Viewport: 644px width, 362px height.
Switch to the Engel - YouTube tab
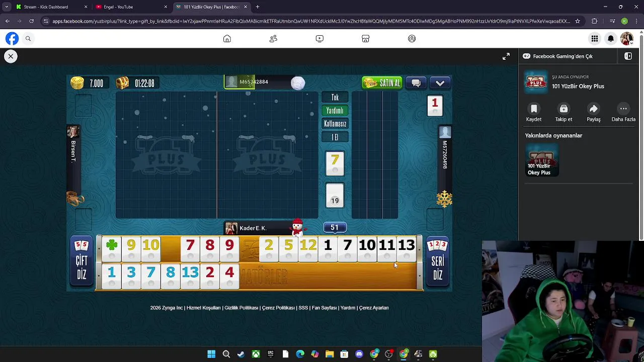(132, 7)
